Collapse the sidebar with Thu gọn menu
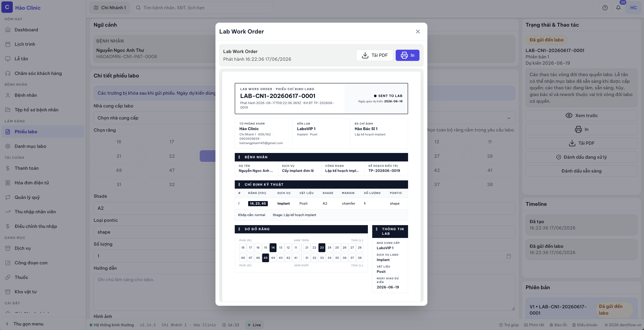The image size is (644, 330). click(x=43, y=324)
